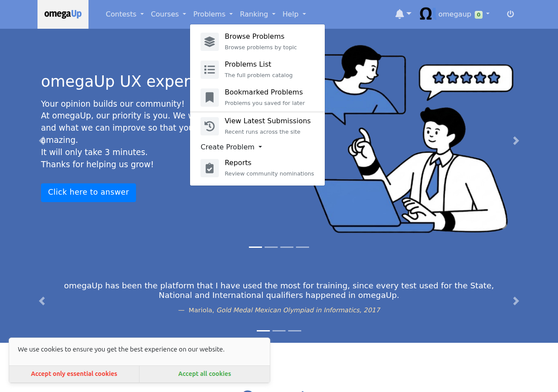The height and width of the screenshot is (392, 558).
Task: Click the Bookmarked Problems bookmark icon
Action: (x=210, y=98)
